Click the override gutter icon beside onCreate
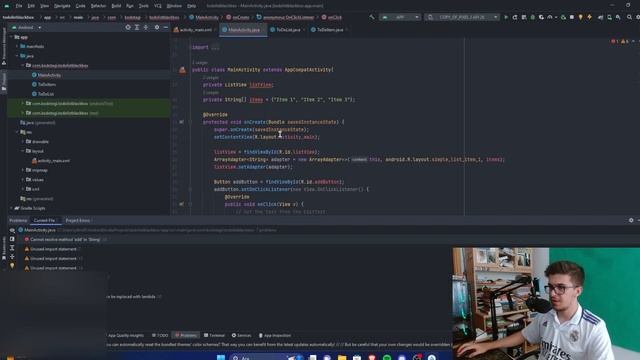 click(x=181, y=122)
